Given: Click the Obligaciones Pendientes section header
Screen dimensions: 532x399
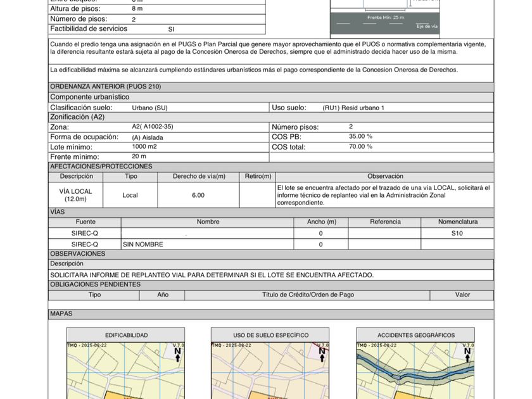Looking at the screenshot, I should pos(95,284).
